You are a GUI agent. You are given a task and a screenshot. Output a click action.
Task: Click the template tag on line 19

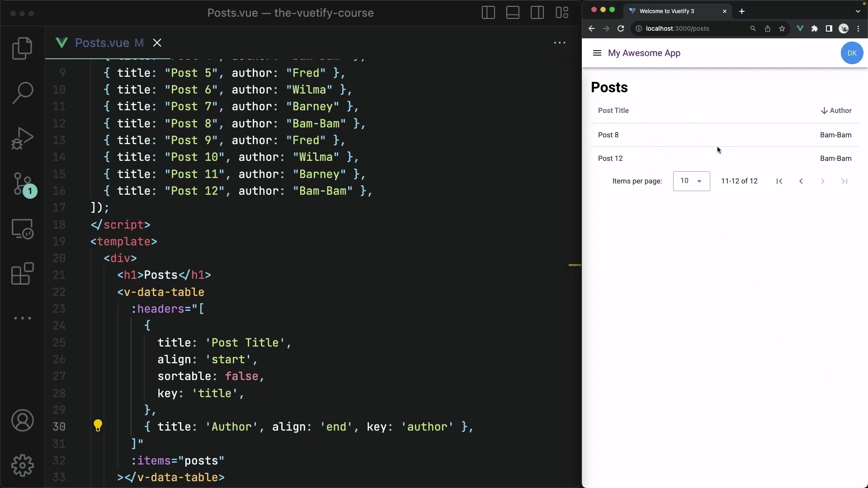coord(123,242)
